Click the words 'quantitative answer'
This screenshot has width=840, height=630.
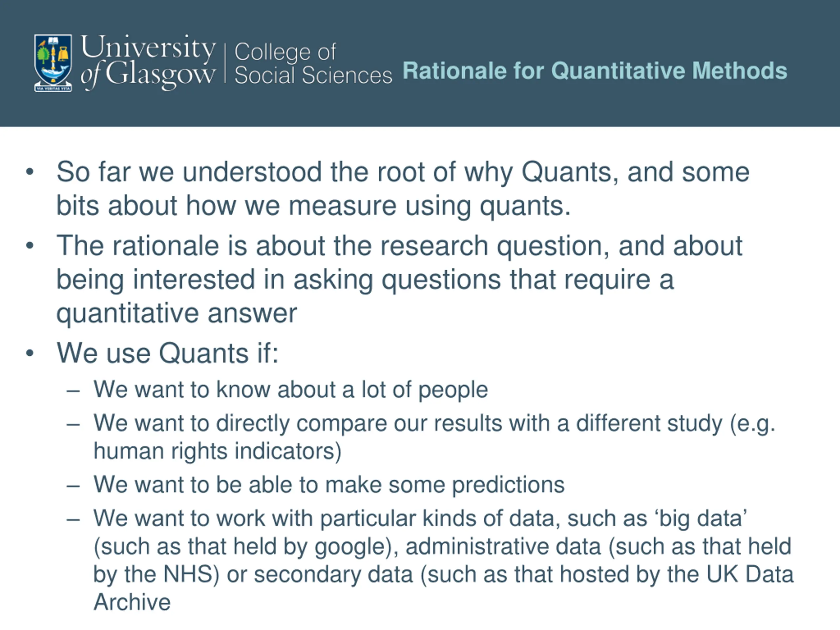177,314
